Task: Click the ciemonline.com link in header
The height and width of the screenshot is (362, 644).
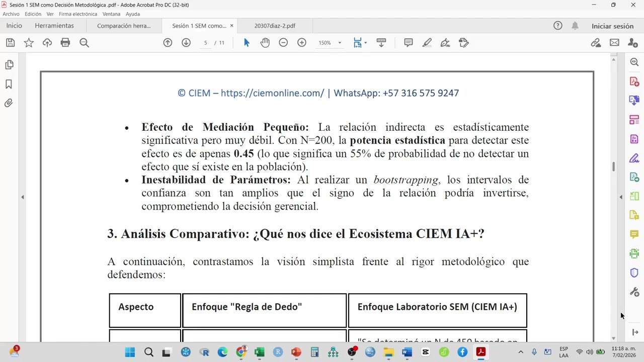Action: (x=272, y=93)
